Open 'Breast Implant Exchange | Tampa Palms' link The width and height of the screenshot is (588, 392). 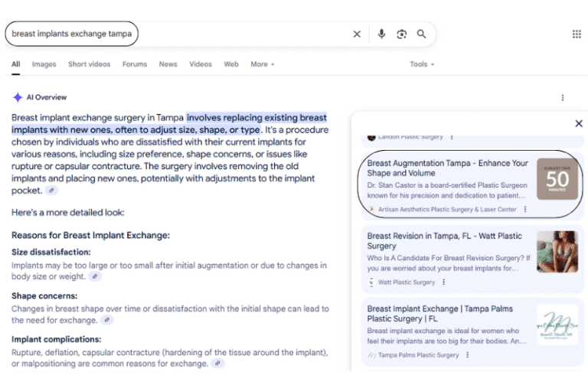(439, 314)
